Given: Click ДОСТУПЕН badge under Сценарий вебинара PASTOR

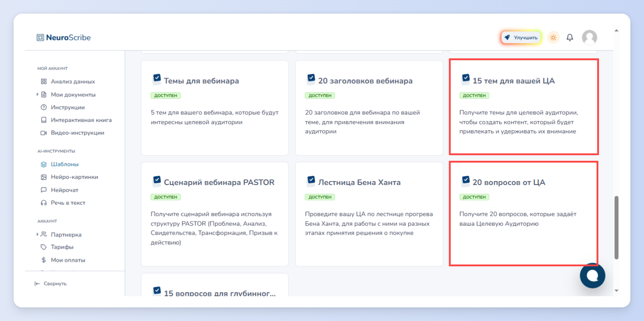Looking at the screenshot, I should 166,197.
